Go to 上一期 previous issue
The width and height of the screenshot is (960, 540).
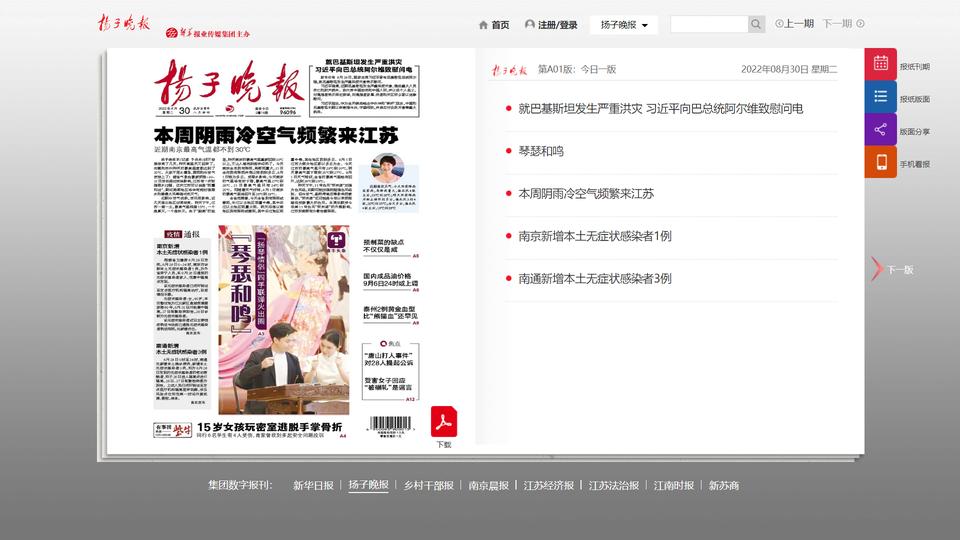point(794,24)
